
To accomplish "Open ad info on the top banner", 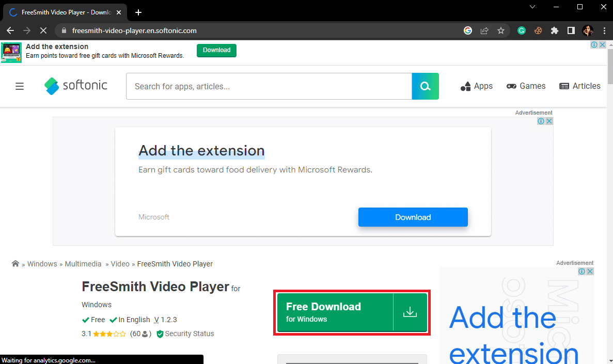I will (594, 44).
